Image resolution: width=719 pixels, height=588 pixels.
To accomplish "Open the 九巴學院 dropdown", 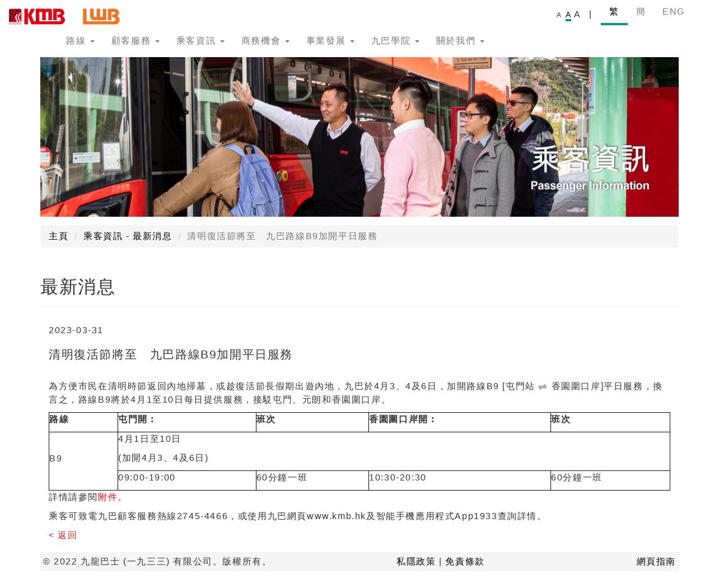I will (x=395, y=41).
